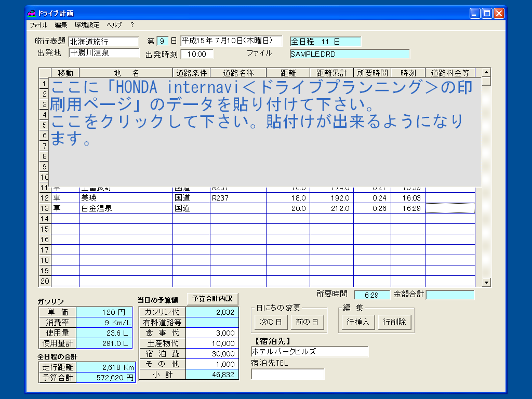Viewport: 532px width, 399px height.
Task: Click the 宿泊先 field ホテルパークヒルズ
Action: point(310,352)
